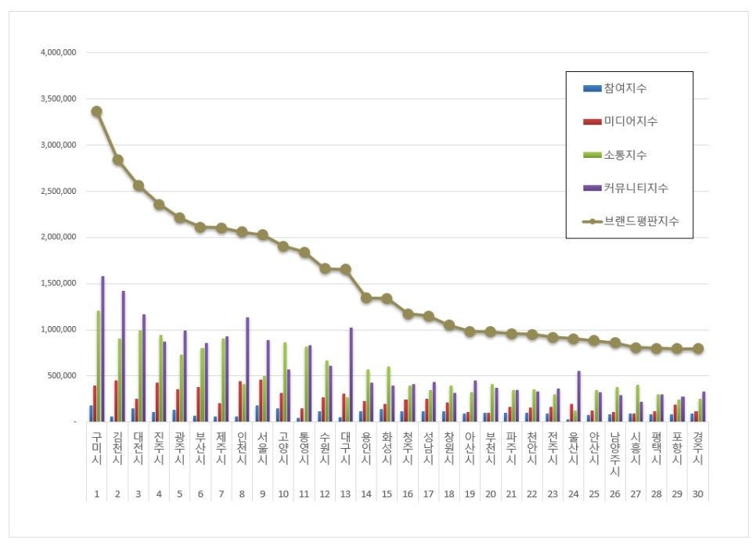
Task: Click rank number 15 under 화성시
Action: 387,494
